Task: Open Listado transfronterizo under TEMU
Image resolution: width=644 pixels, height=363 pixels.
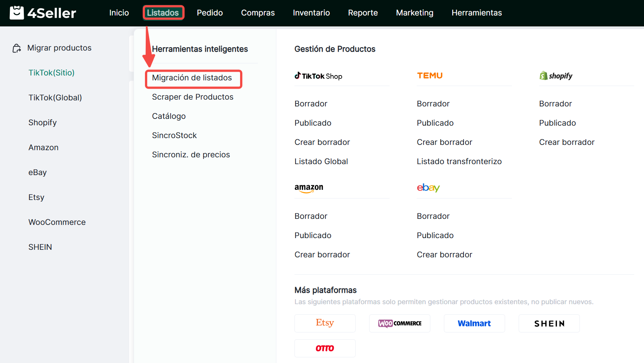Action: tap(459, 162)
